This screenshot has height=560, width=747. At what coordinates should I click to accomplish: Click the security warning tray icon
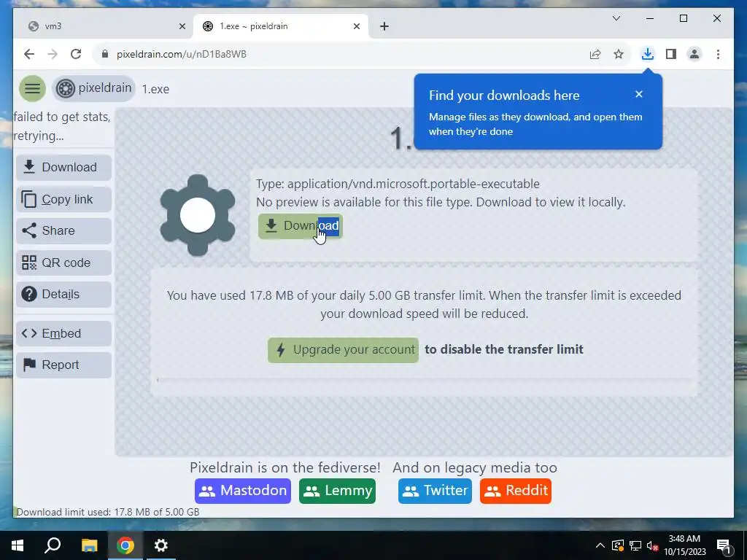617,545
